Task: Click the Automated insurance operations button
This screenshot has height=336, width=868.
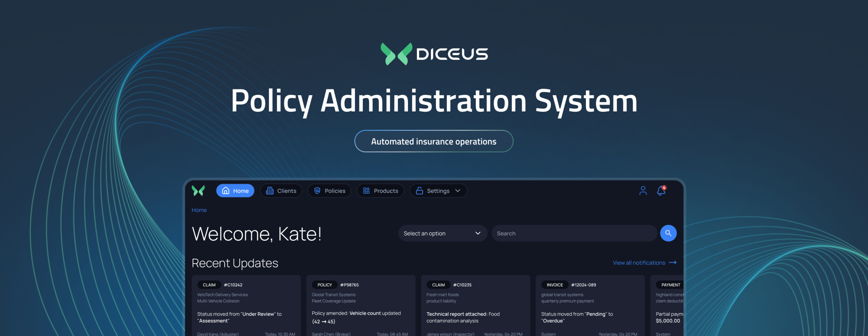Action: coord(434,141)
